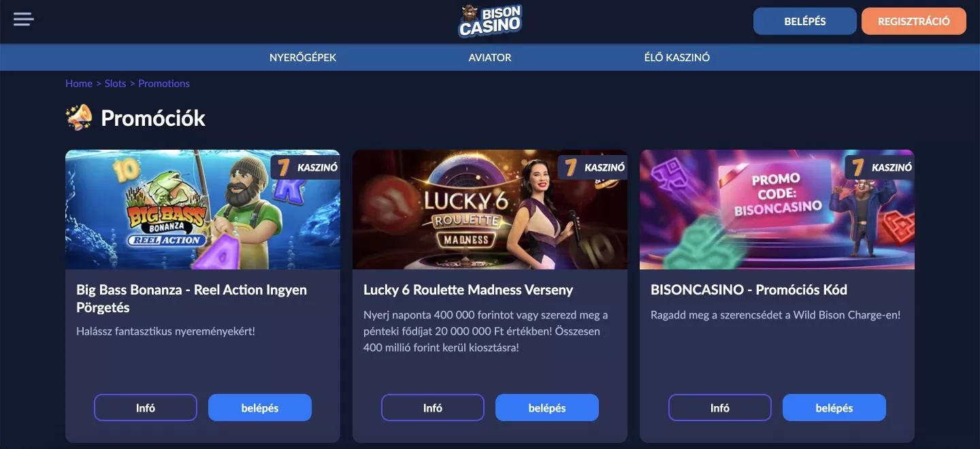Click Kaszinó badge on Big Bass banner
This screenshot has height=449, width=980.
[x=306, y=167]
